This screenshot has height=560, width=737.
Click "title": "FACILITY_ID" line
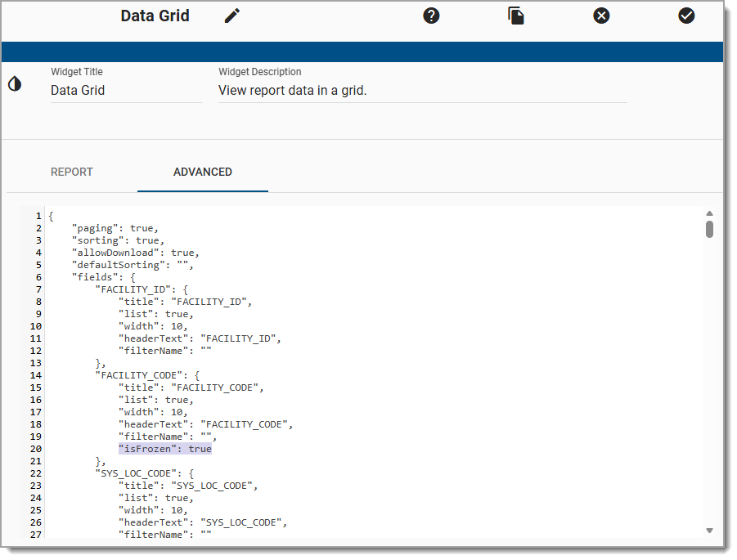185,302
